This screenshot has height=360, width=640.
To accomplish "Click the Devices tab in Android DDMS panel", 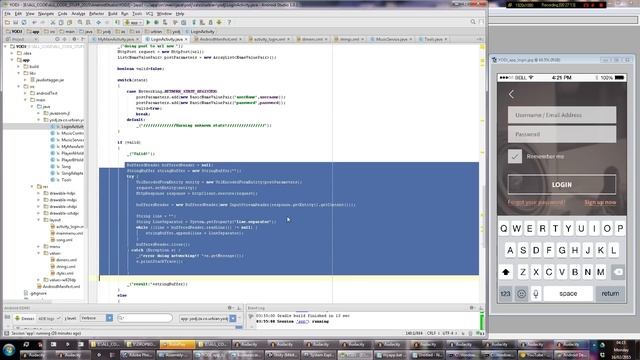I will (x=24, y=318).
